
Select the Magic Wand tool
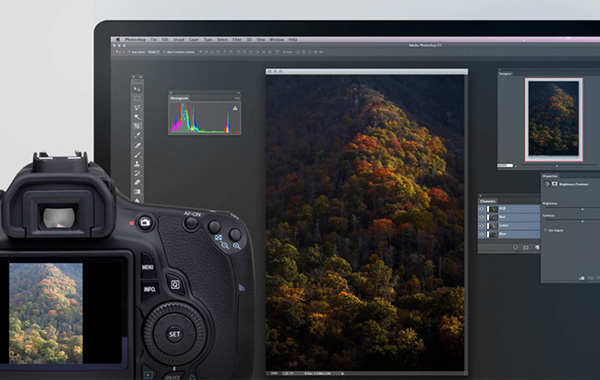[137, 117]
